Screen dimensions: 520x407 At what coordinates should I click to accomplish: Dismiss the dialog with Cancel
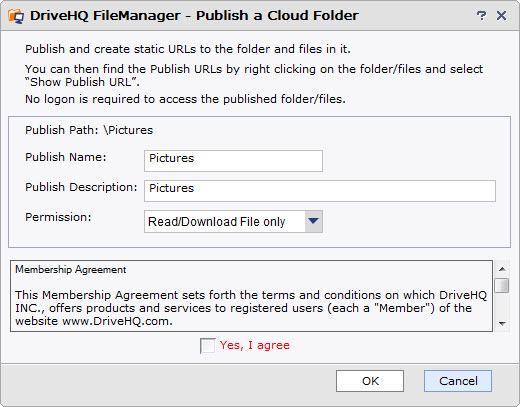[x=458, y=381]
